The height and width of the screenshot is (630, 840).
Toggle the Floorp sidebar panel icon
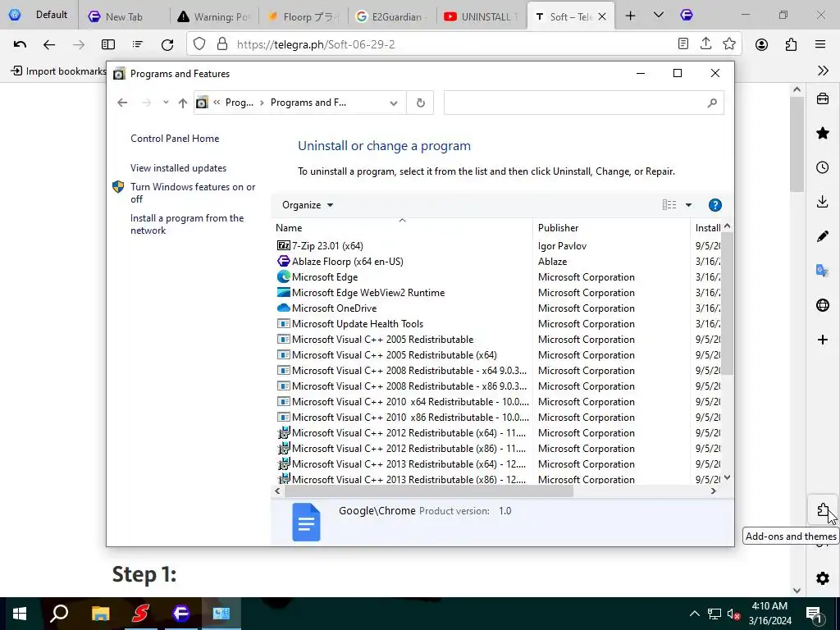[108, 44]
